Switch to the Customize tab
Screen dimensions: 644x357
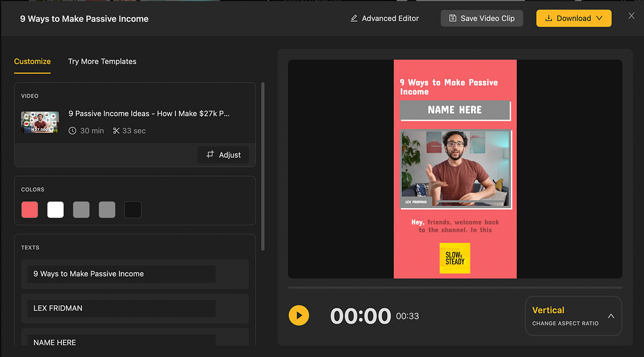[x=33, y=62]
